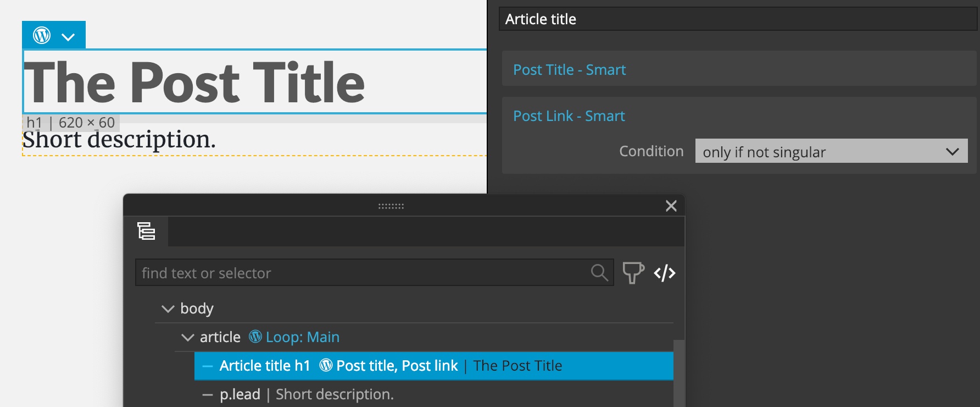Click the h1 | 620 × 60 size label
Image resolution: width=980 pixels, height=407 pixels.
(71, 122)
